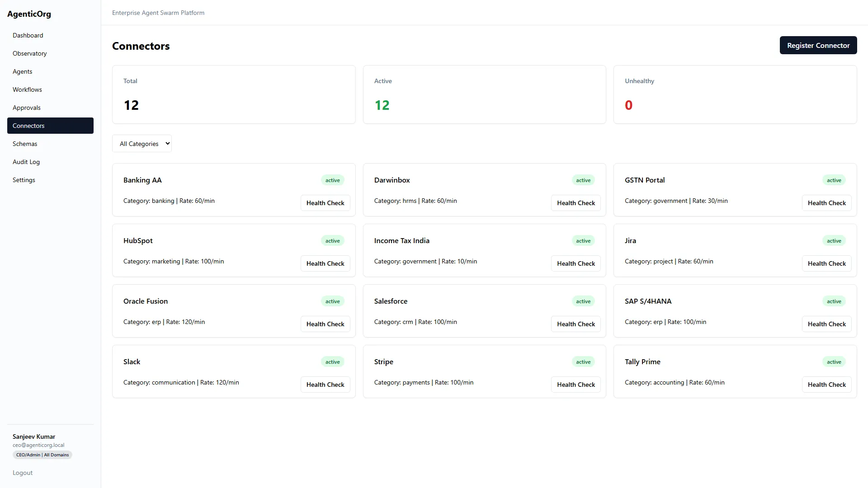Click the active badge on Tally Prime
The image size is (868, 488).
834,362
